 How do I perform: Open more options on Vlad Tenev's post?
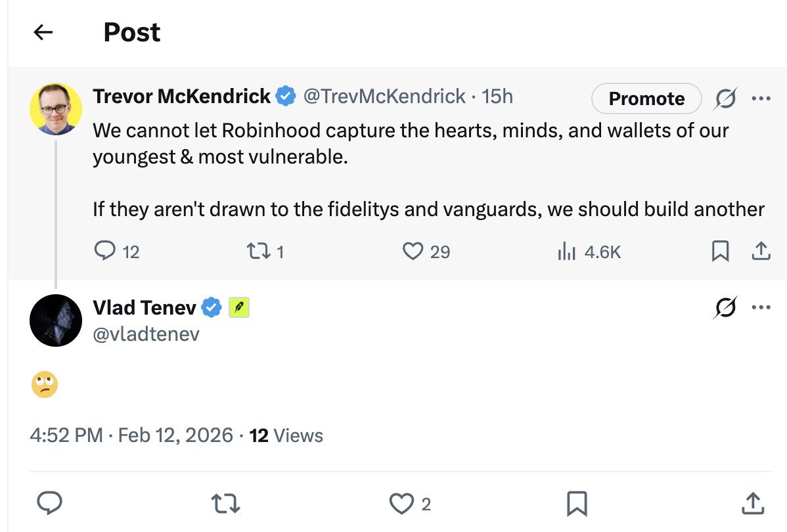(761, 307)
